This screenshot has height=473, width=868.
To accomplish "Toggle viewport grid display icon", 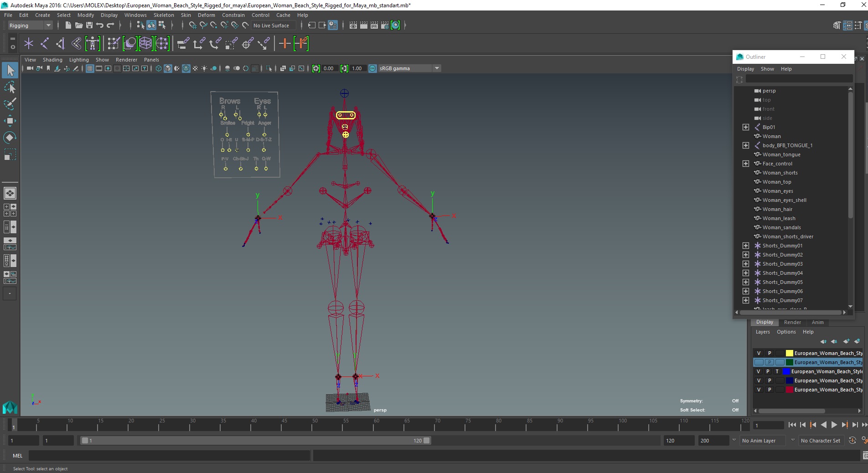I will (90, 68).
